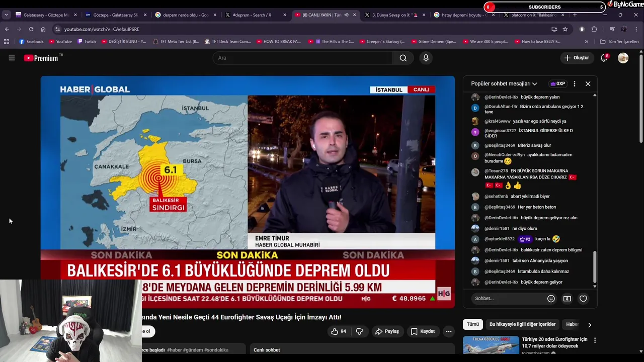Open Facebook bookmark

click(31, 42)
